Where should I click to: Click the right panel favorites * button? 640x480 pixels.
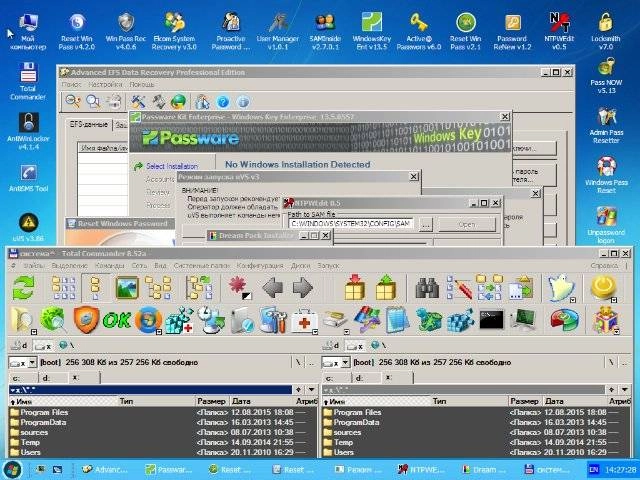click(x=611, y=389)
